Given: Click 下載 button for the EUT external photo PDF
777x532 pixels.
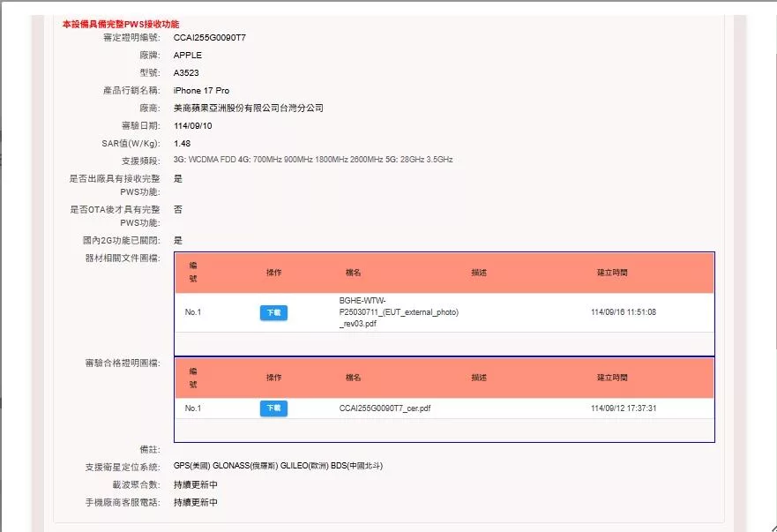Looking at the screenshot, I should point(273,312).
